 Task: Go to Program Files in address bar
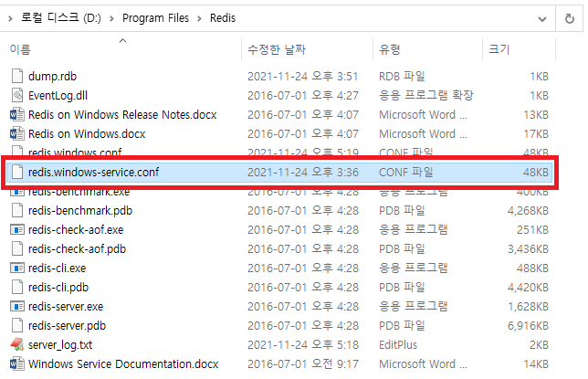tap(155, 18)
